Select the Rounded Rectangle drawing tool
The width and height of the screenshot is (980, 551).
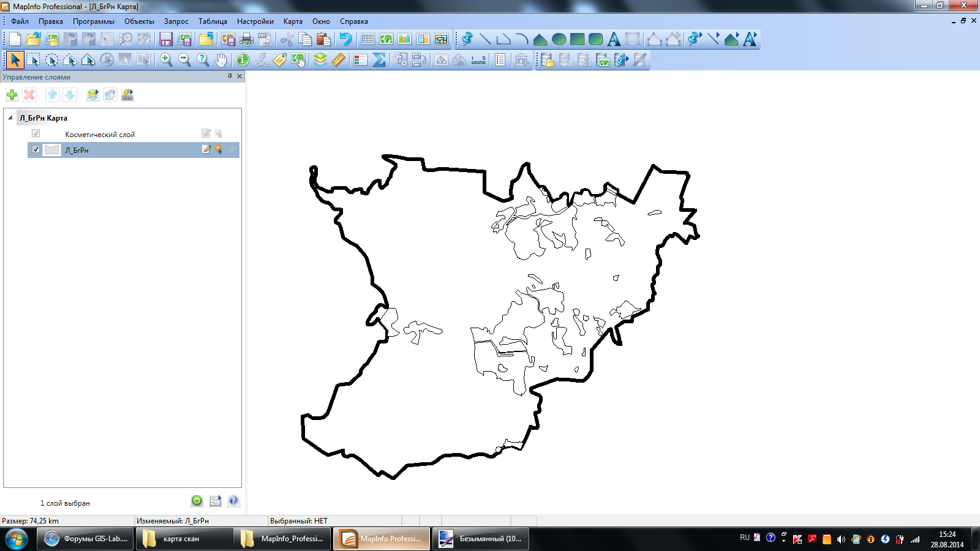[x=595, y=39]
